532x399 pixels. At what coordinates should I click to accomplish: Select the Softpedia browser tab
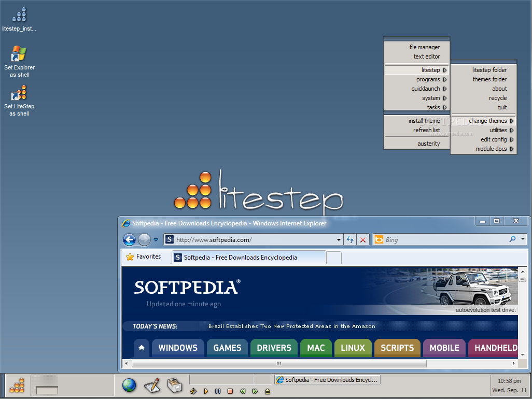click(x=249, y=258)
